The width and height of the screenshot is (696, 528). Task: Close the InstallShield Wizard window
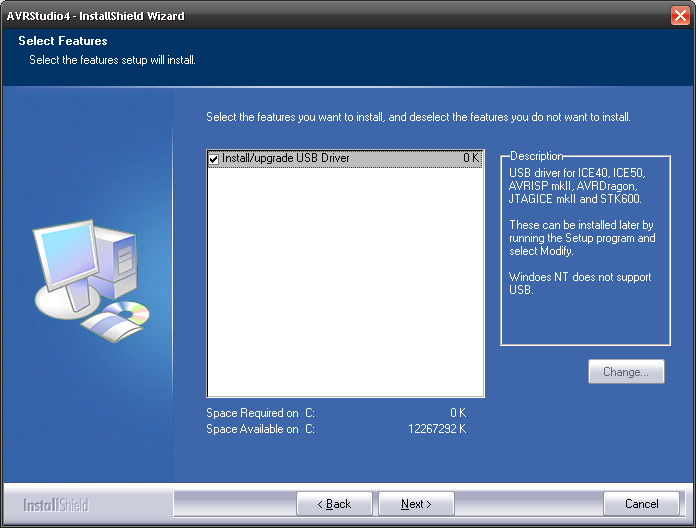click(680, 16)
